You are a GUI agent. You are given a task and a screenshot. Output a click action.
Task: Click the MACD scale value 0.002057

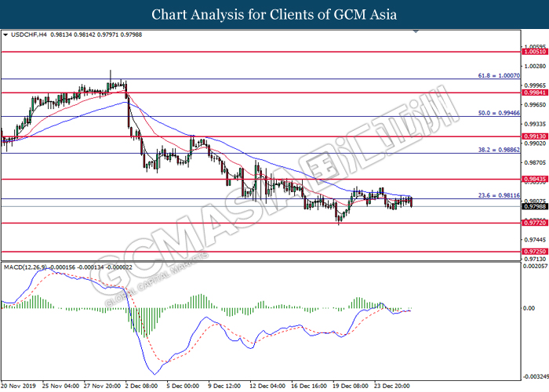point(535,267)
